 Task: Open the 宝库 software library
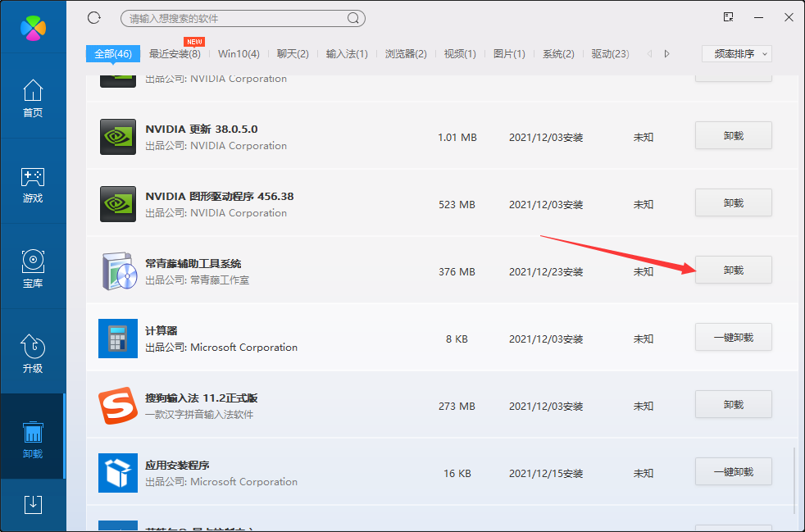(x=33, y=269)
